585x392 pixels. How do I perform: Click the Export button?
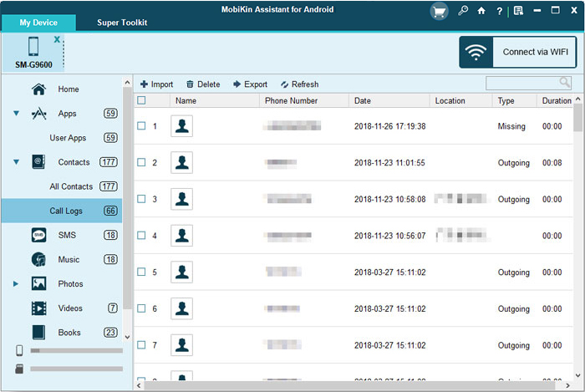(250, 84)
